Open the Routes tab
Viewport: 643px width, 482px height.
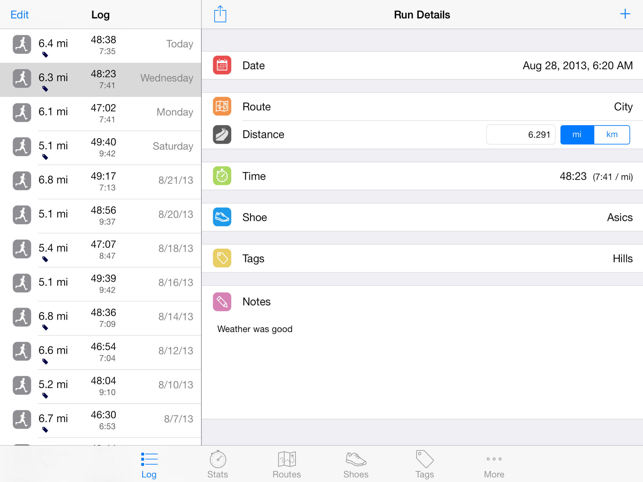[287, 465]
